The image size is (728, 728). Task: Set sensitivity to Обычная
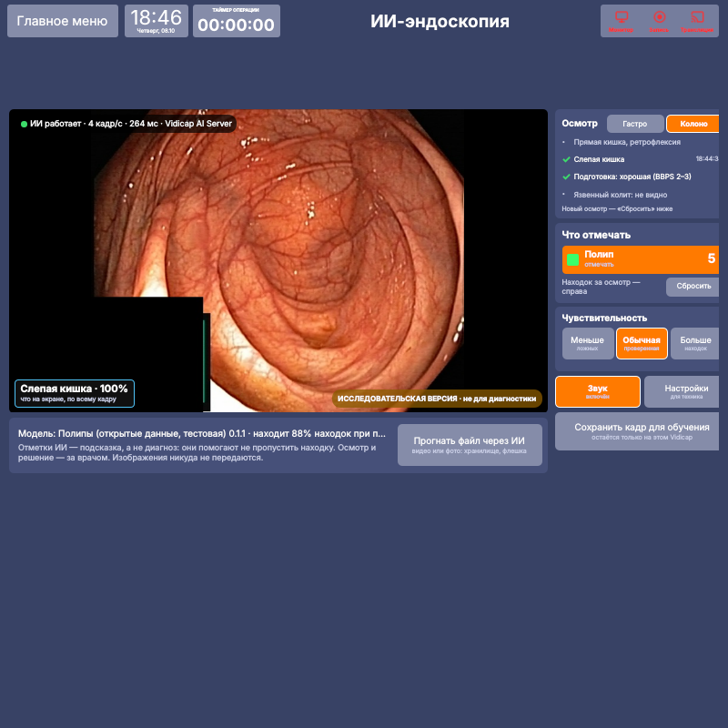click(x=642, y=344)
